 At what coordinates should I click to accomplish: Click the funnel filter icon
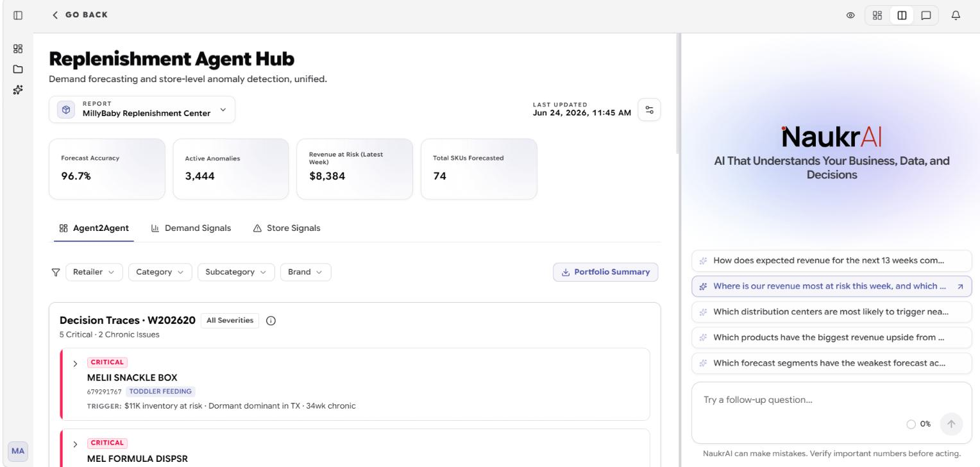point(55,272)
